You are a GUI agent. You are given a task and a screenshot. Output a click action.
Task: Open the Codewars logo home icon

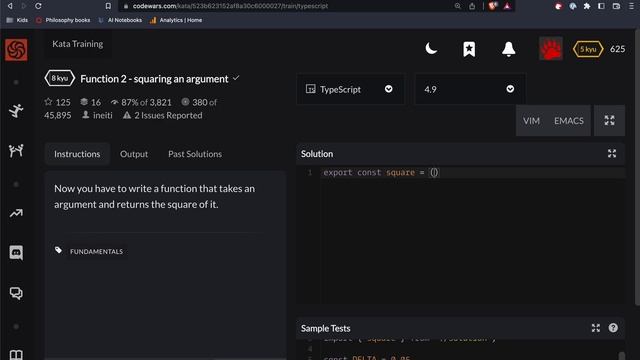[16, 50]
